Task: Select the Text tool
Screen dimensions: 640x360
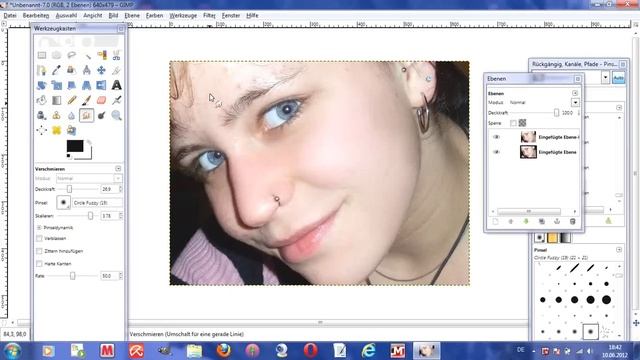Action: click(116, 85)
